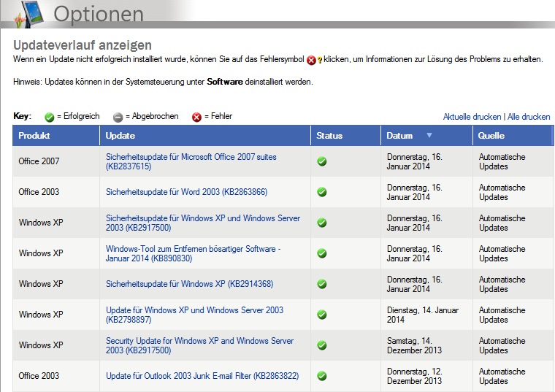Viewport: 555px width, 392px height.
Task: Click the Updateverlauf anzeigen heading
Action: pos(83,45)
